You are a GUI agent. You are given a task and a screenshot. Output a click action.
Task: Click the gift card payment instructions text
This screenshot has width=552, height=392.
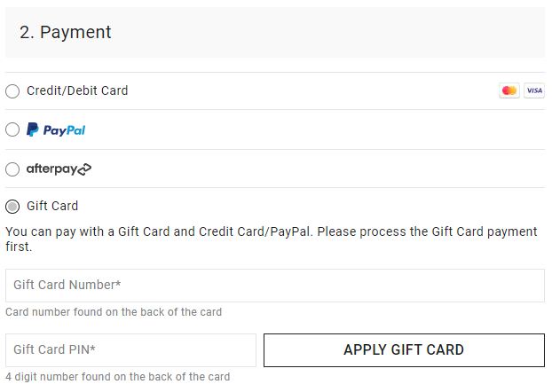point(271,239)
